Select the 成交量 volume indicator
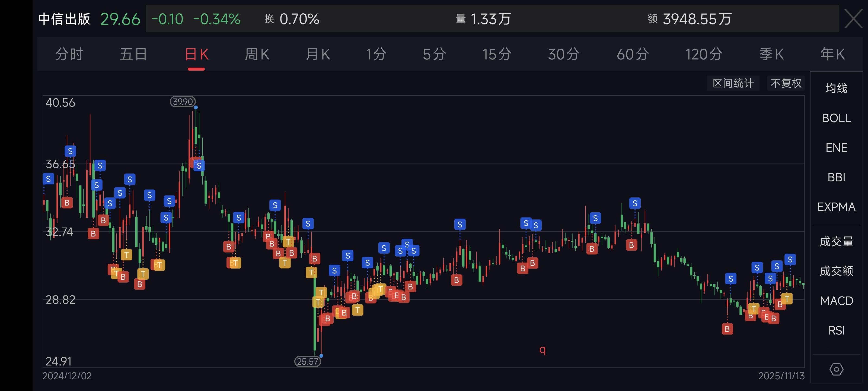This screenshot has width=868, height=391. coord(836,242)
